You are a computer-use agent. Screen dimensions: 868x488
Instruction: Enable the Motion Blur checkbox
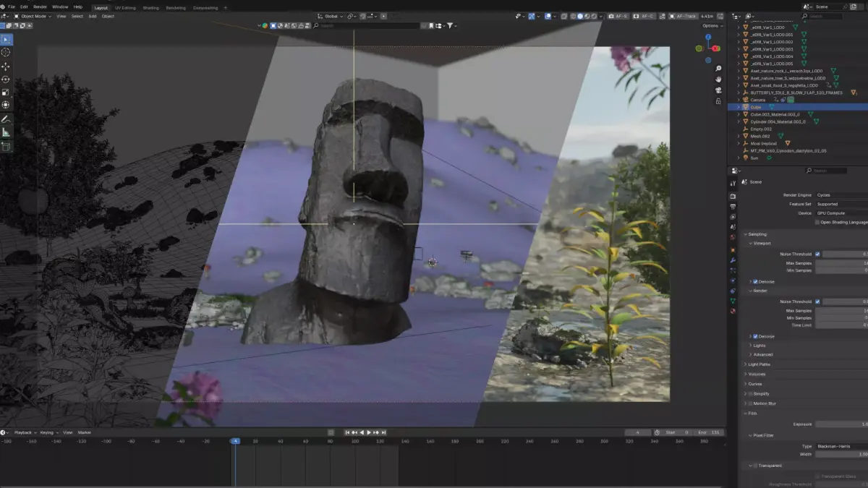[x=751, y=403]
